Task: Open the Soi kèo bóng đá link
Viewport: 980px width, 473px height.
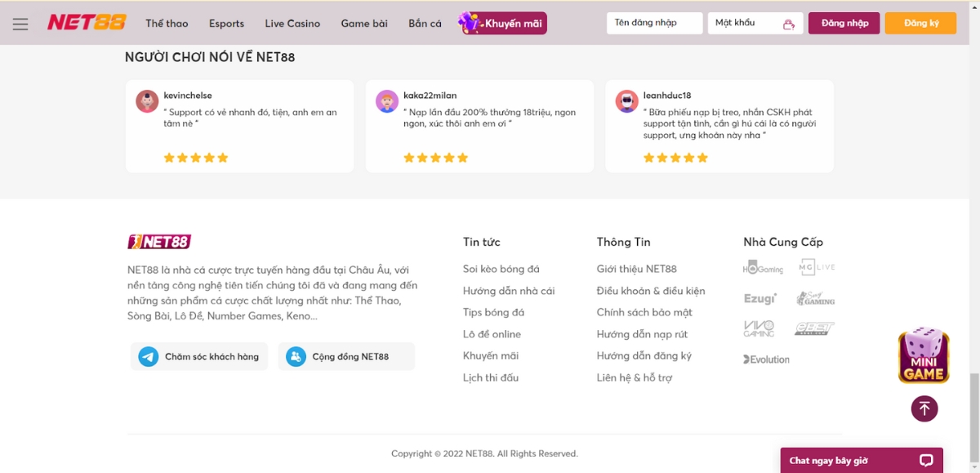Action: coord(501,269)
